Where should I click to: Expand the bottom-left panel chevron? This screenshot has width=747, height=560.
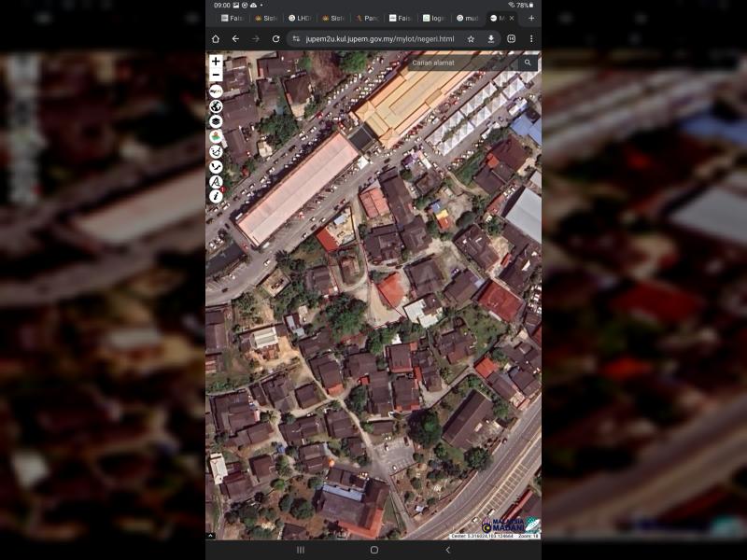click(x=211, y=536)
